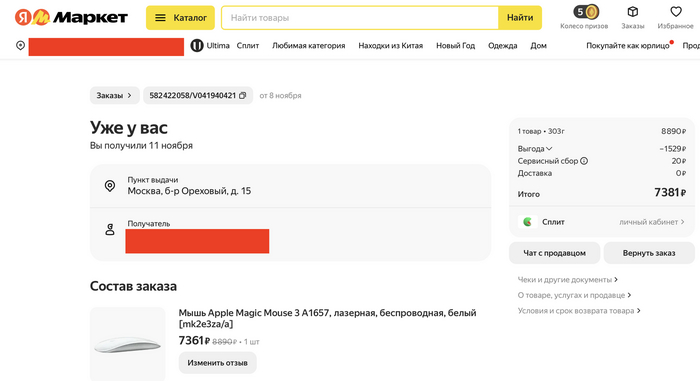
Task: Open Избранное heart icon
Action: pos(676,11)
